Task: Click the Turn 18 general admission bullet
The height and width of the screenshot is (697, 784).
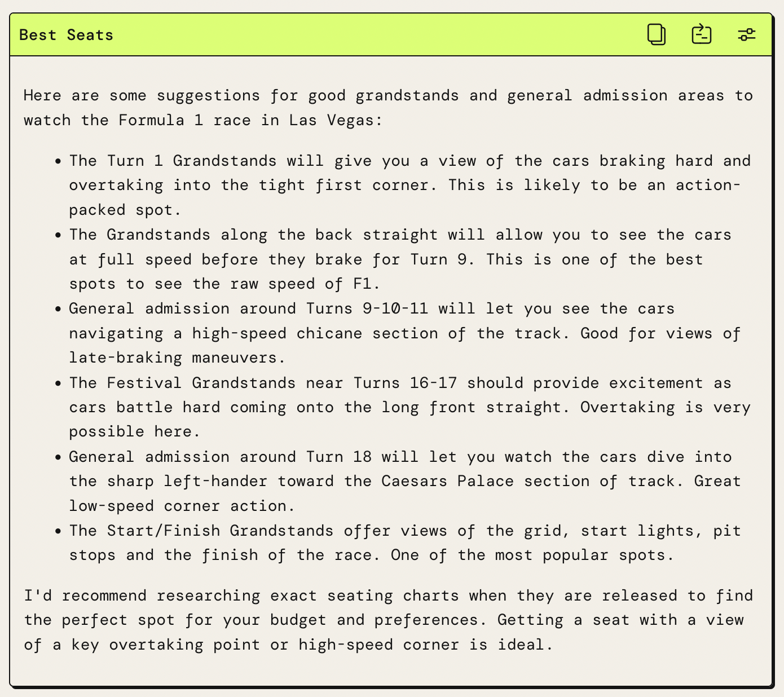Action: point(405,481)
